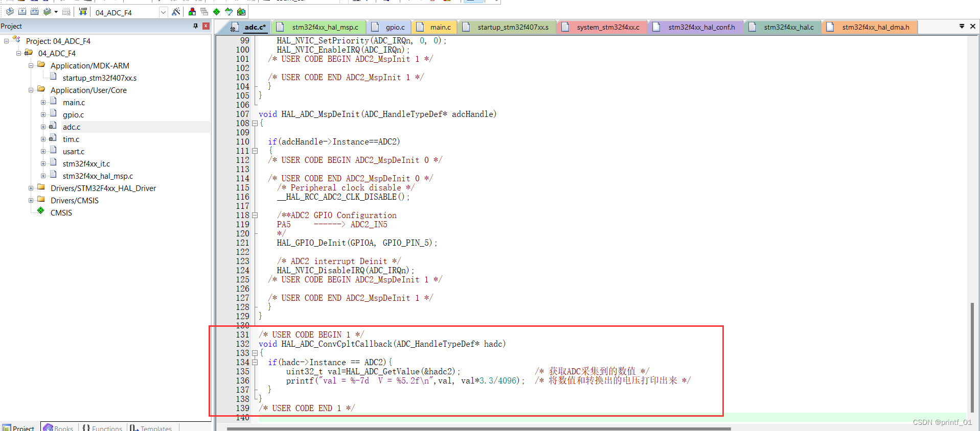
Task: Switch to the system_stm32f4xx.c editor tab
Action: pos(602,27)
